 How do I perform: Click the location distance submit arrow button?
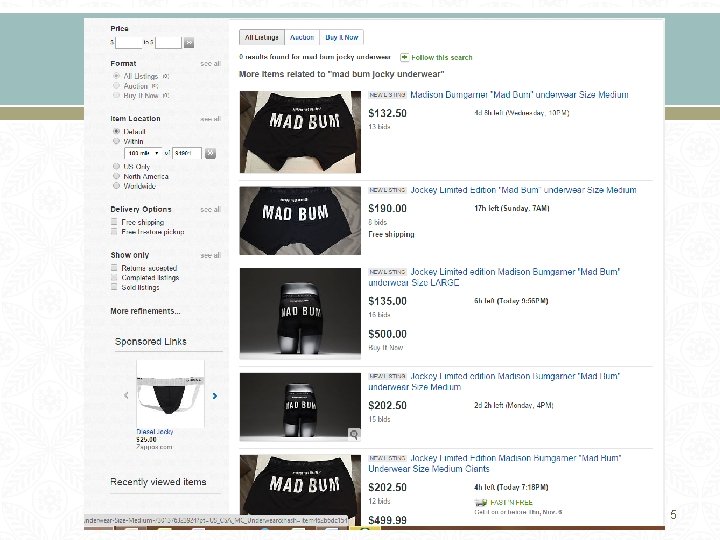click(210, 153)
